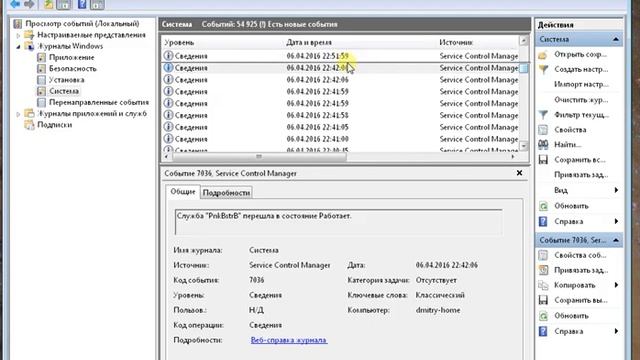
Task: Click the event list horizontal scrollbar thumb
Action: (259, 157)
